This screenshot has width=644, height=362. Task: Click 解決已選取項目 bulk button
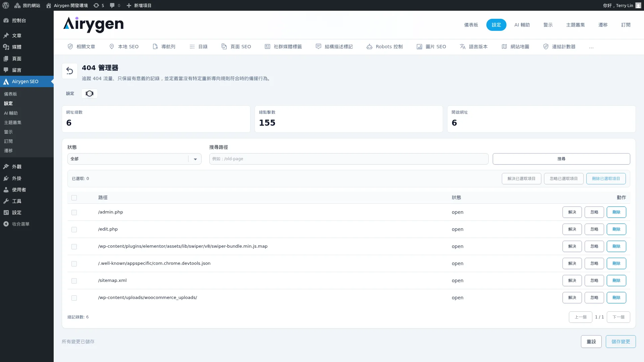pyautogui.click(x=522, y=179)
